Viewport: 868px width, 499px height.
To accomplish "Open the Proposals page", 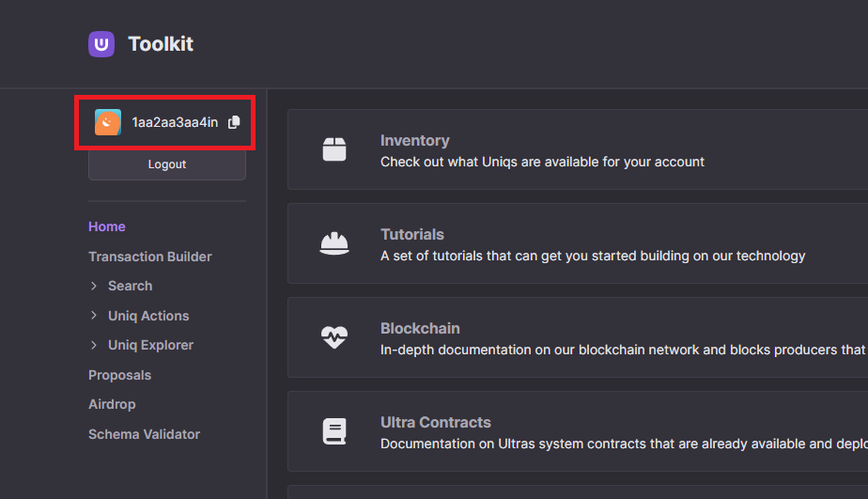I will (119, 375).
